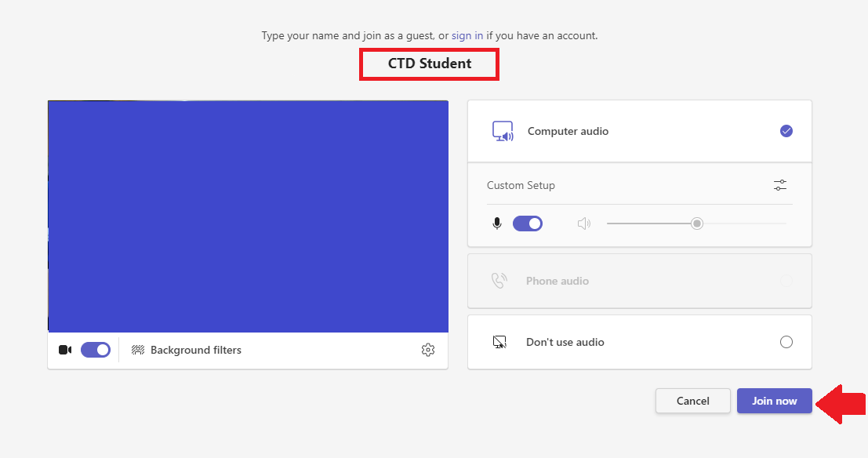The height and width of the screenshot is (458, 868).
Task: Click the Computer audio label text
Action: tap(568, 131)
